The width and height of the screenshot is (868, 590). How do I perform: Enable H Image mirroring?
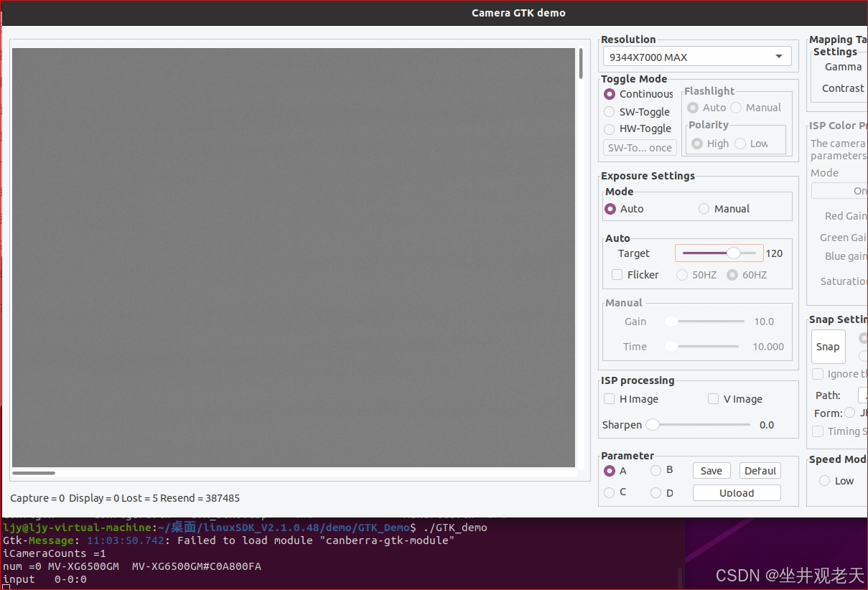(609, 398)
